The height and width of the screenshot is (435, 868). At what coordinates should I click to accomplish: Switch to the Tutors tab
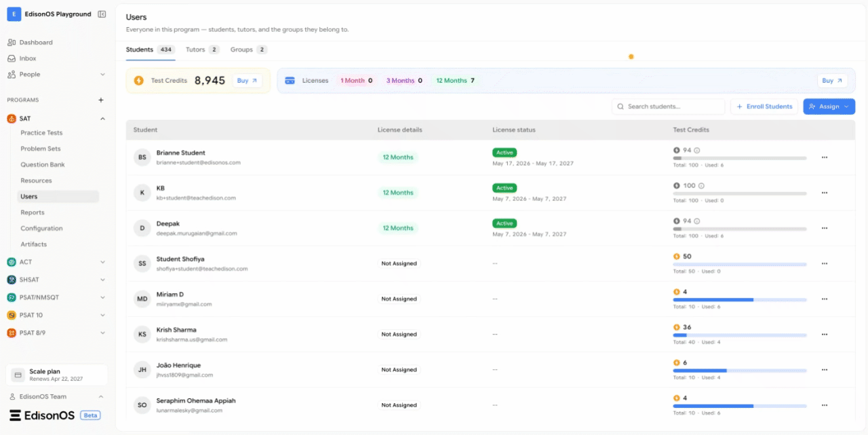click(202, 50)
